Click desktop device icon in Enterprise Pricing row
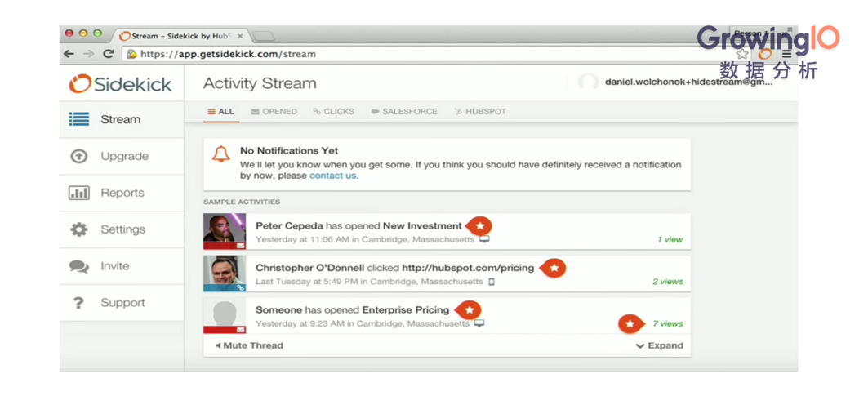Screen dimensions: 868x396 point(479,323)
